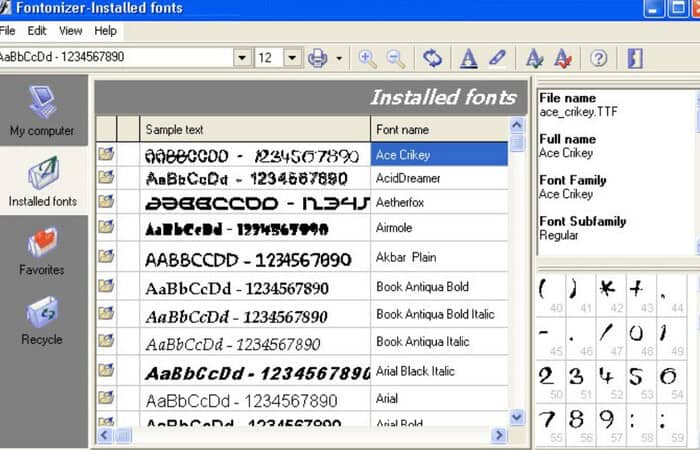Open the File menu
The width and height of the screenshot is (700, 450).
tap(8, 31)
